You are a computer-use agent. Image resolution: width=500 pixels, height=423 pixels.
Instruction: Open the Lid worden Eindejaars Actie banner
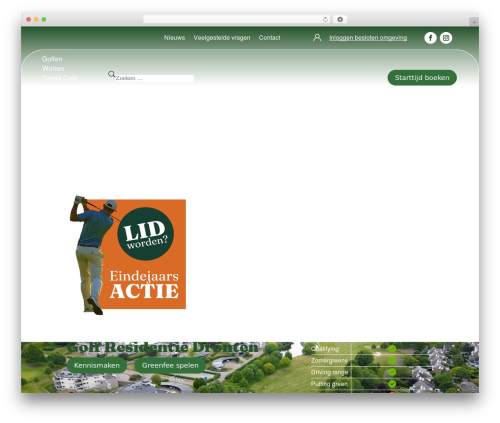coord(128,255)
